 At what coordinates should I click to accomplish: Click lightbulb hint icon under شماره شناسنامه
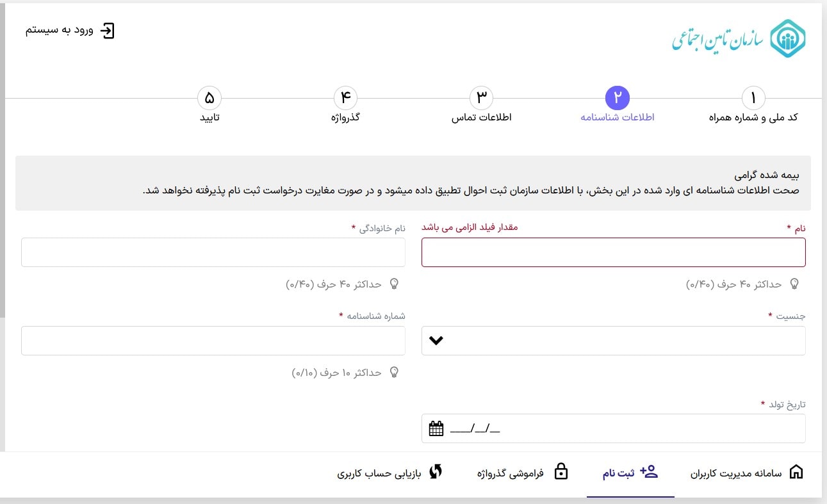(394, 372)
